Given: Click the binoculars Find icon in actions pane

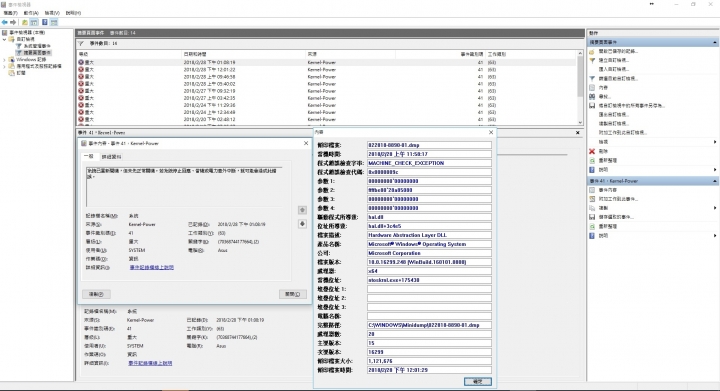Looking at the screenshot, I should pyautogui.click(x=592, y=96).
